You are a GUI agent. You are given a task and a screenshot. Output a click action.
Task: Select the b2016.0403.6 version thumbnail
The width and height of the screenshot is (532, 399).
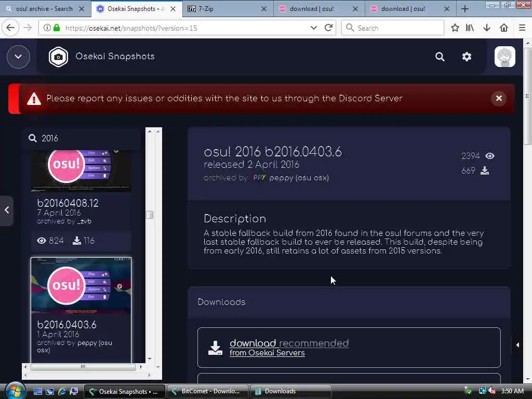tap(81, 285)
